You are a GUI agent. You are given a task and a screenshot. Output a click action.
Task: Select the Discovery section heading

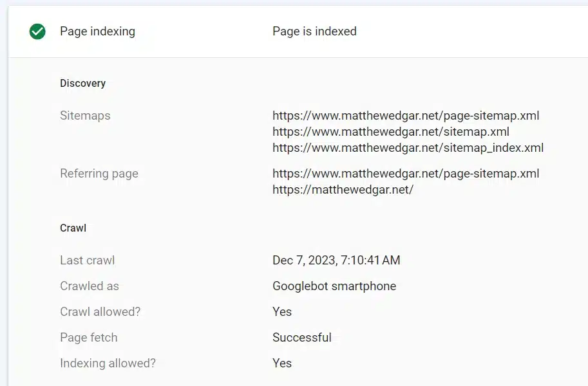pyautogui.click(x=83, y=83)
